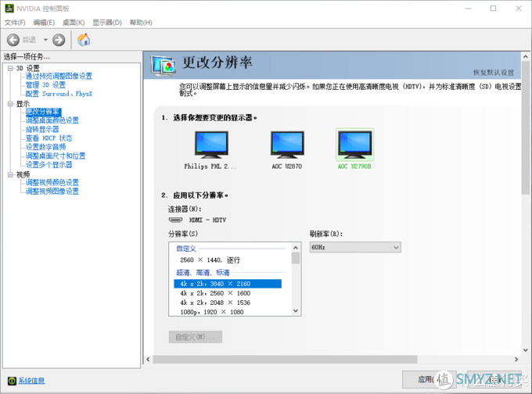Click resolution list scroll-up arrow
Image resolution: width=532 pixels, height=394 pixels.
tap(296, 248)
